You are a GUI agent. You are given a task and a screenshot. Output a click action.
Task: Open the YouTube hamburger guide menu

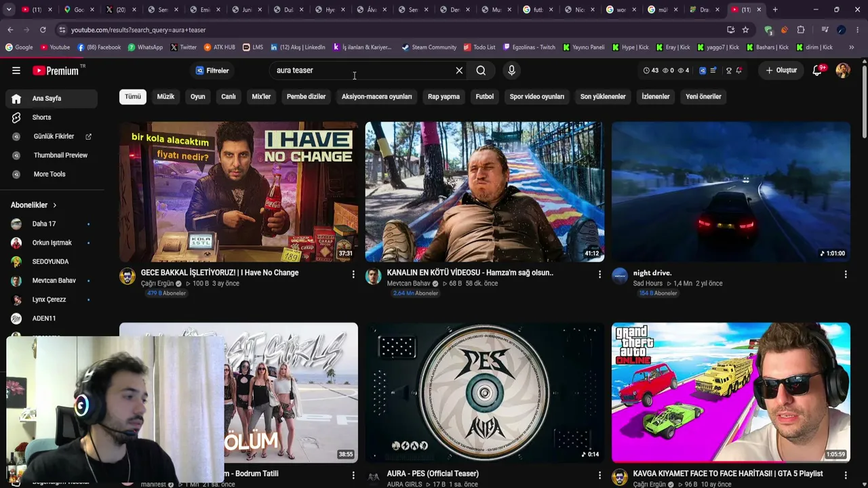point(16,70)
